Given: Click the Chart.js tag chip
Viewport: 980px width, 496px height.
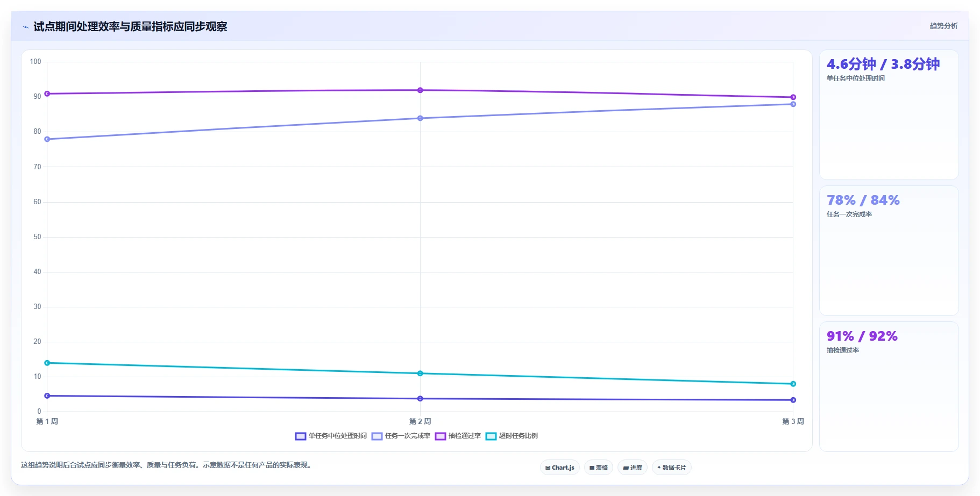Looking at the screenshot, I should tap(560, 468).
